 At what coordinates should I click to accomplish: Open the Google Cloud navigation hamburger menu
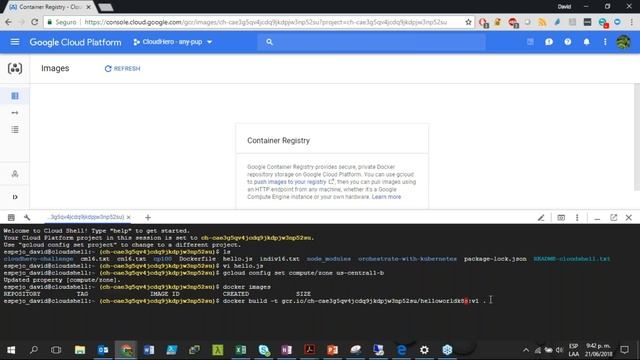click(x=15, y=42)
